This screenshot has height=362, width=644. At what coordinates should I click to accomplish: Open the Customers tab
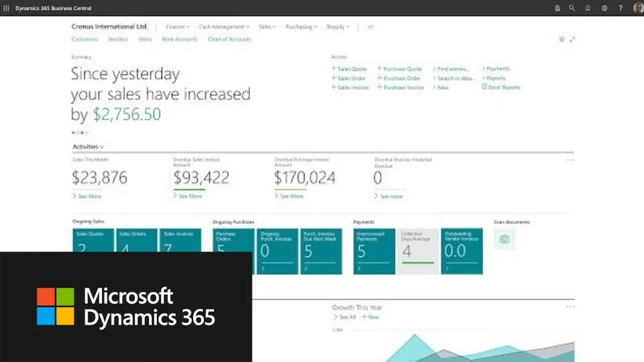coord(85,40)
